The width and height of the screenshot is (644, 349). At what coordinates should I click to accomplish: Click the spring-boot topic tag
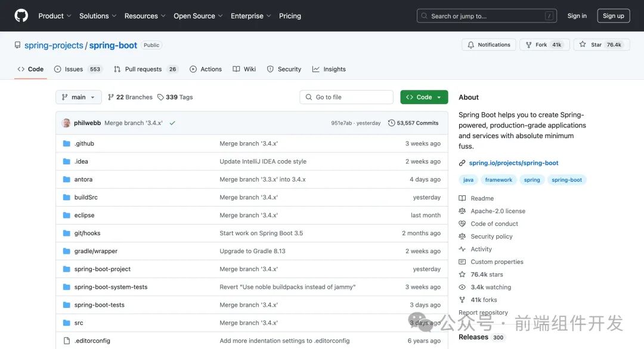coord(567,180)
